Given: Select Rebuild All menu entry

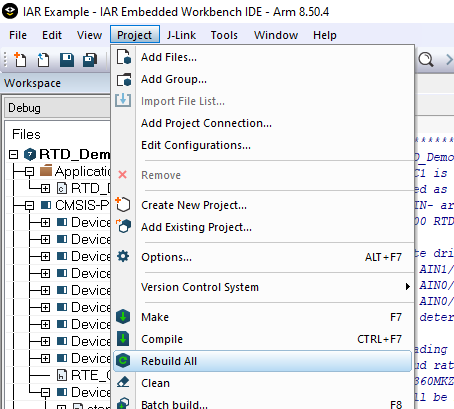Looking at the screenshot, I should [x=263, y=361].
